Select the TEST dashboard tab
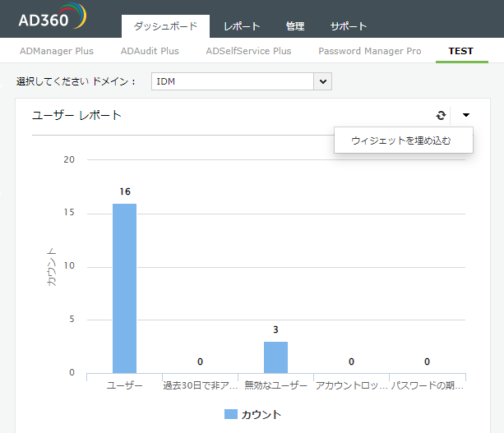Image resolution: width=504 pixels, height=433 pixels. pos(460,51)
